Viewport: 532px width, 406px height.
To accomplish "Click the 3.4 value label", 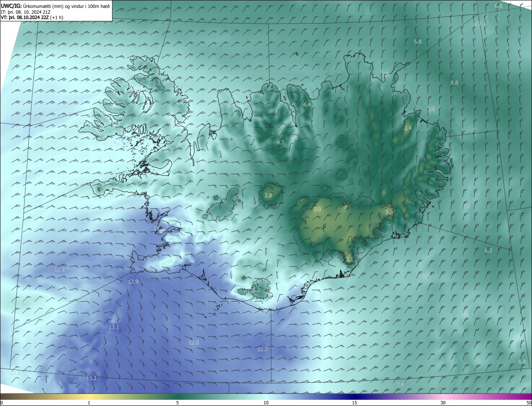I will pyautogui.click(x=408, y=128).
